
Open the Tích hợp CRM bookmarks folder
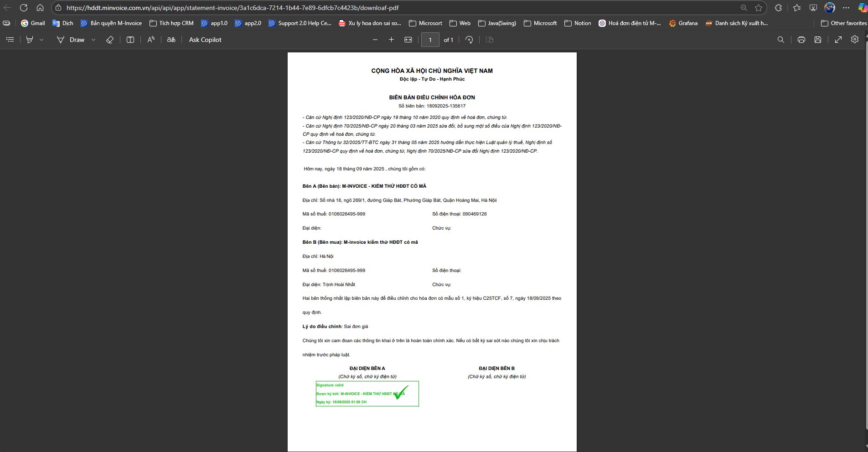click(x=171, y=23)
